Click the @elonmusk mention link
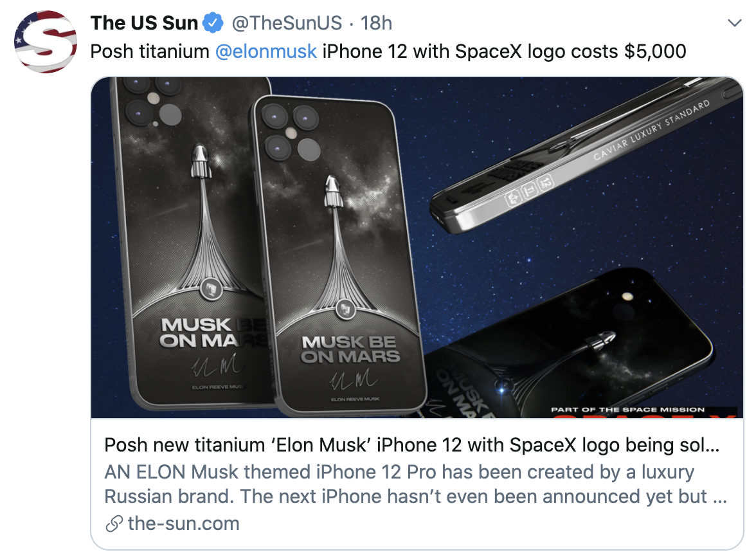Screen dimensions: 756x557 click(266, 51)
